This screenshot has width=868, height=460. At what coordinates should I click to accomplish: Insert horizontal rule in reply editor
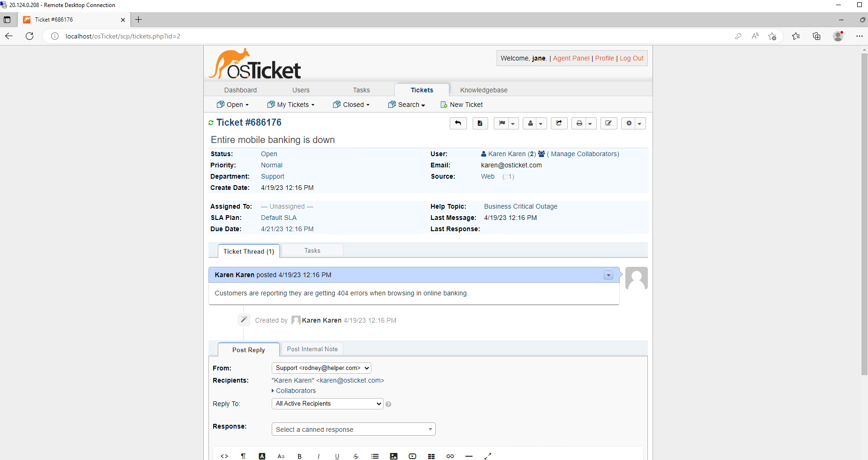point(469,456)
